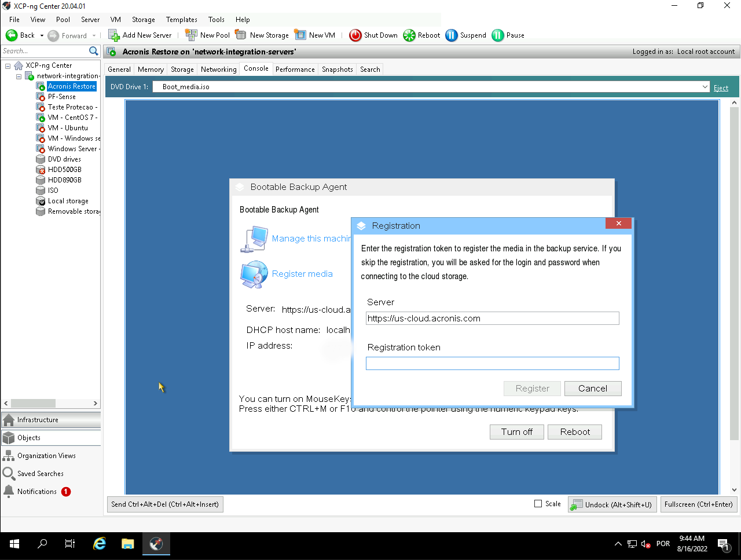This screenshot has height=560, width=741.
Task: Click the HDD500GB storage icon
Action: coord(41,170)
